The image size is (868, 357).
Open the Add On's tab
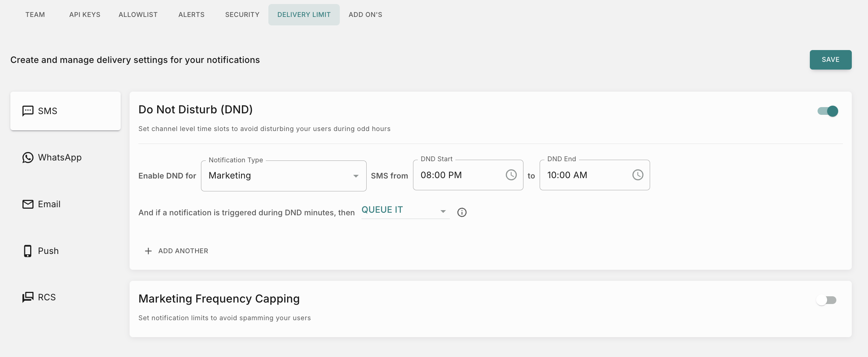[365, 15]
